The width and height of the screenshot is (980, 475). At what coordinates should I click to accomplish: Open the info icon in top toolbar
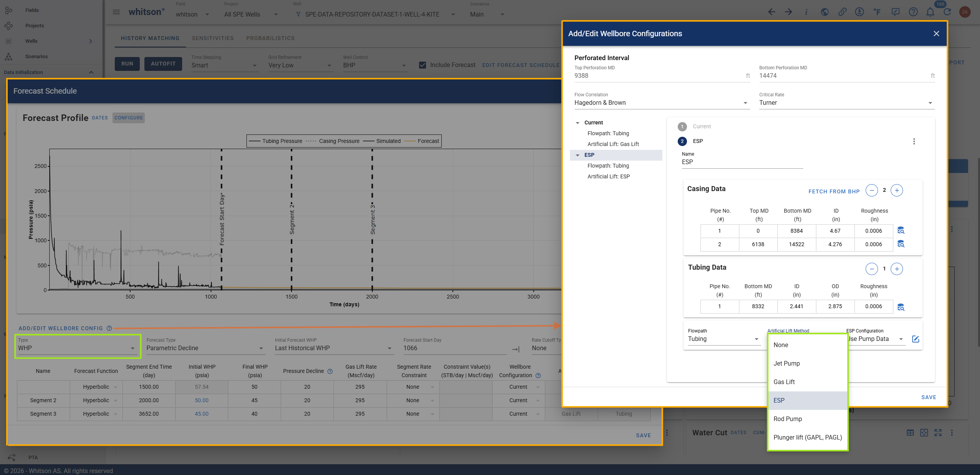[x=806, y=12]
